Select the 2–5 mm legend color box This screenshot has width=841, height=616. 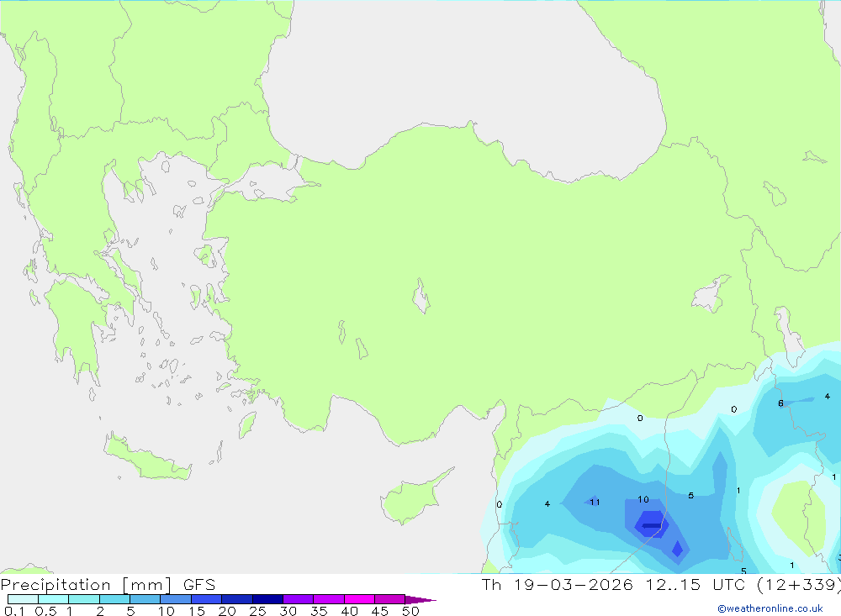coord(114,599)
